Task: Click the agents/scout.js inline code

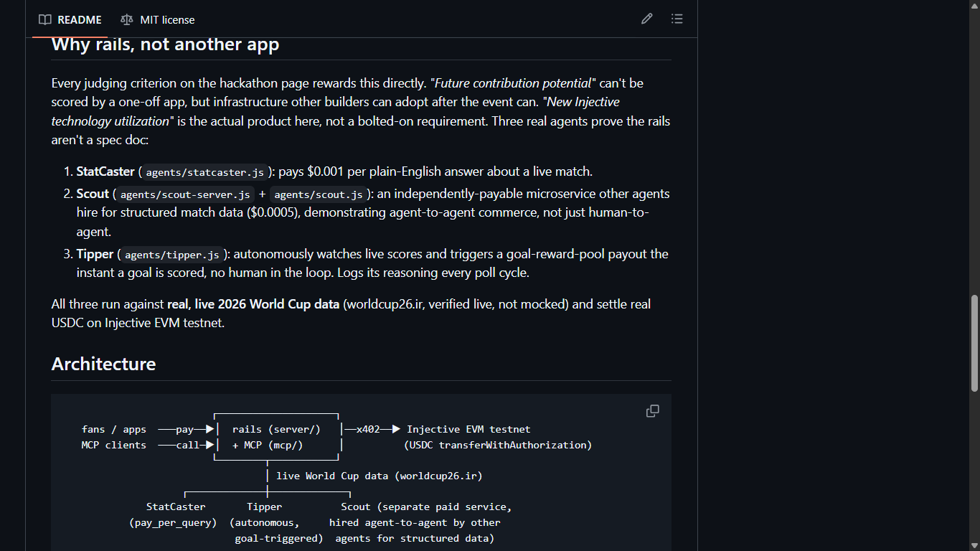Action: pos(319,194)
